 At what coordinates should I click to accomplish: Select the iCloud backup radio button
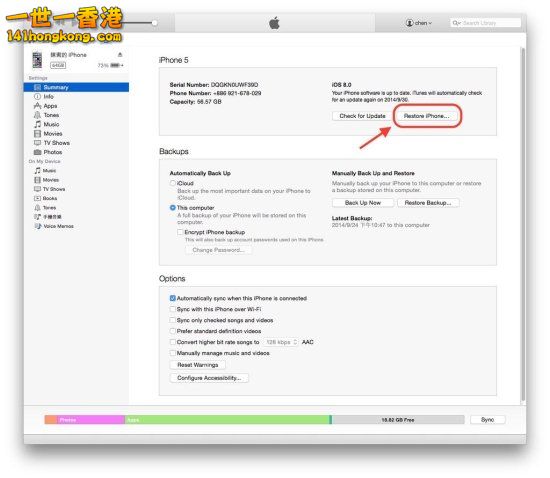[x=173, y=183]
